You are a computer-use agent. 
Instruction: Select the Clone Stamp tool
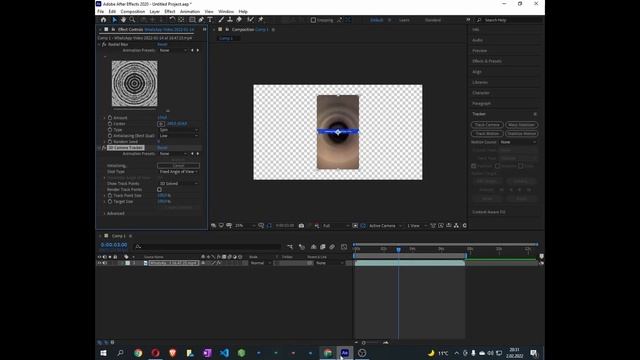pyautogui.click(x=230, y=20)
